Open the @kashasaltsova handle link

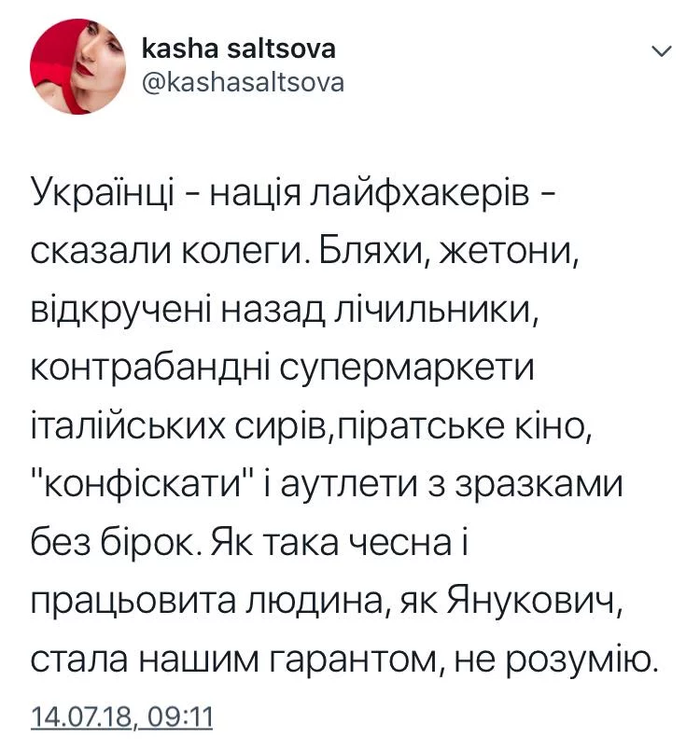pos(243,82)
